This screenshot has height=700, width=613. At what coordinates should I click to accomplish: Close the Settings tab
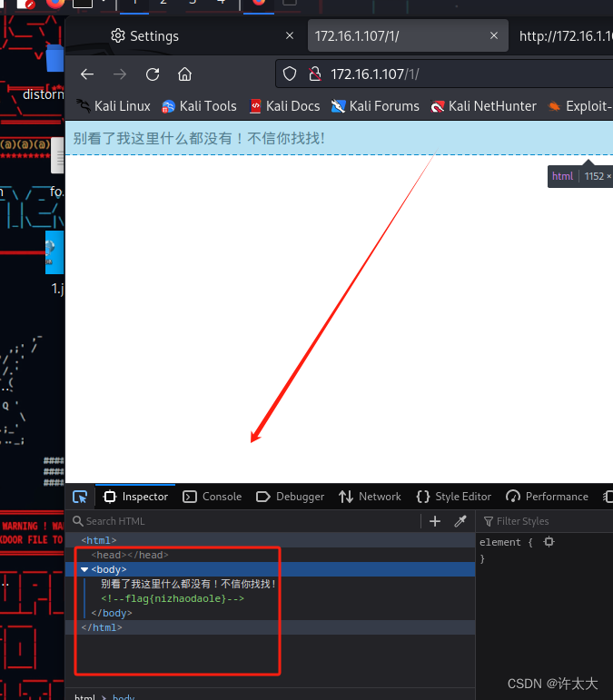click(290, 35)
